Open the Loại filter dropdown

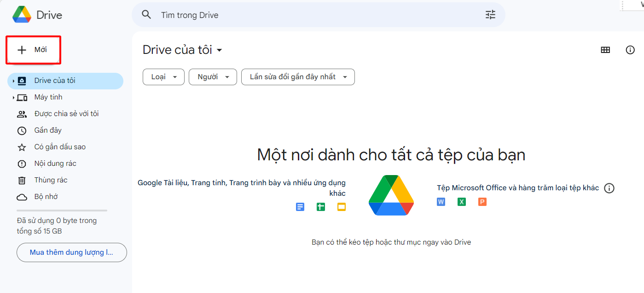pyautogui.click(x=163, y=77)
